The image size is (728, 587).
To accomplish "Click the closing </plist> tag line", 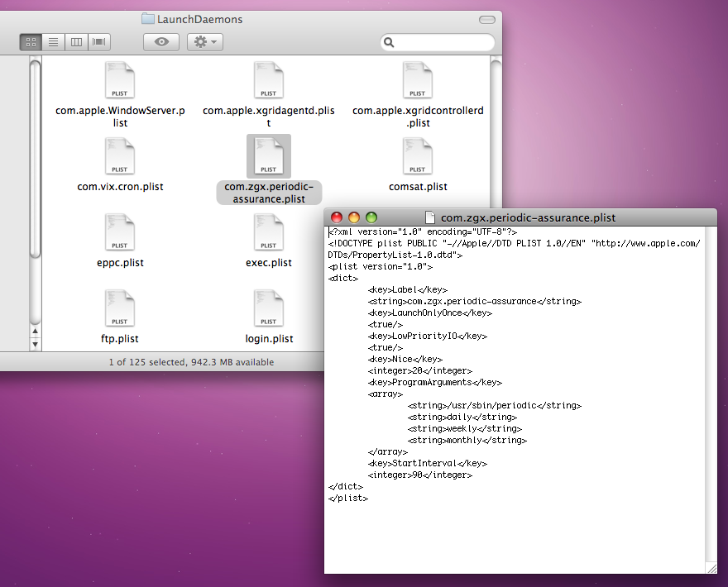I will tap(348, 499).
